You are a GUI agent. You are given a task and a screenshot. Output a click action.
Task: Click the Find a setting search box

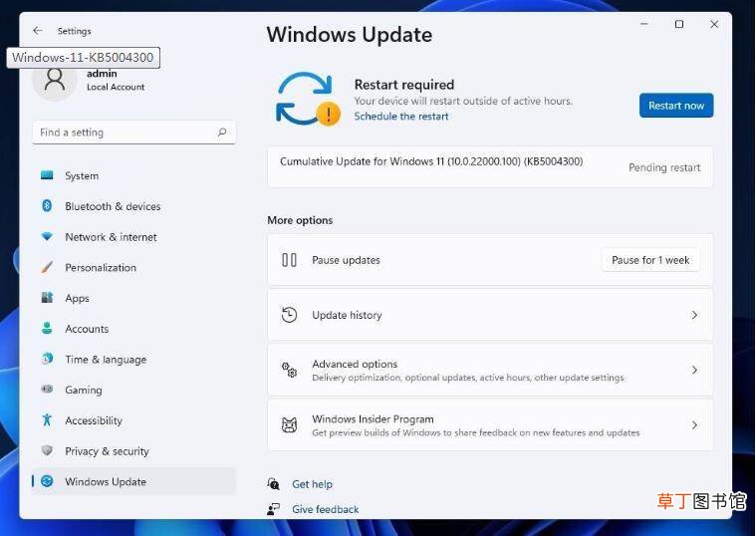coord(134,133)
